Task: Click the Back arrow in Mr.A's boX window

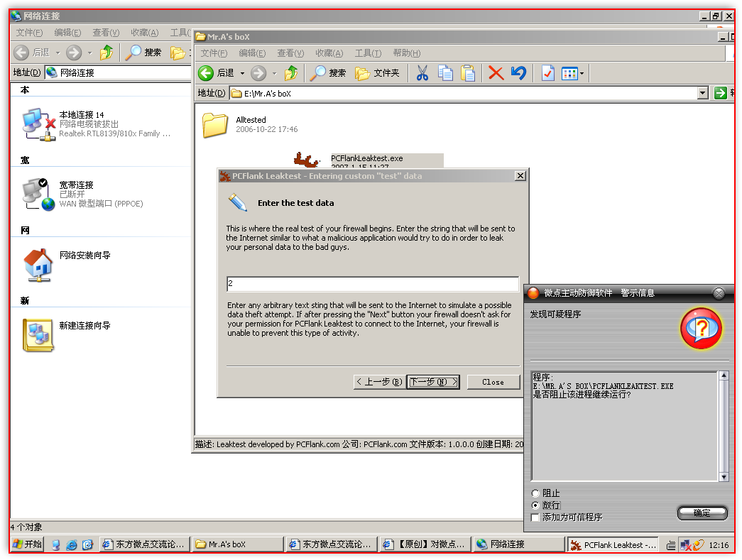Action: (x=207, y=73)
